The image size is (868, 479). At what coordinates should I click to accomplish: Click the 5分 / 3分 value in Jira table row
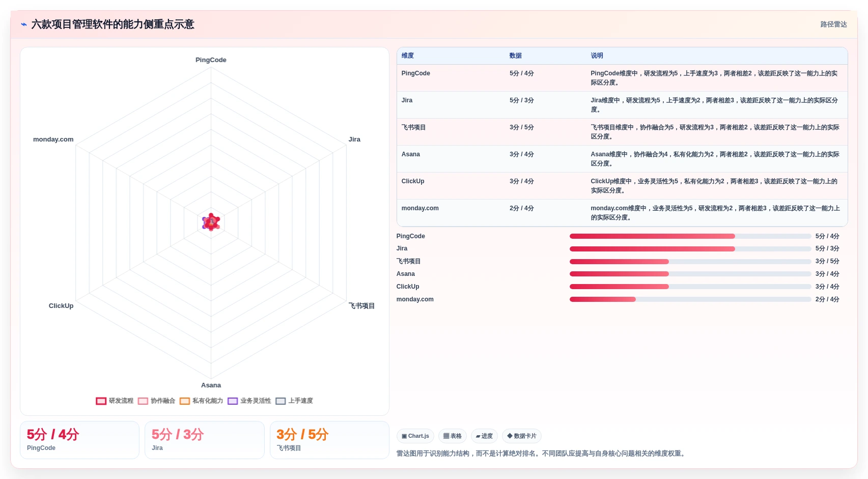click(x=521, y=100)
